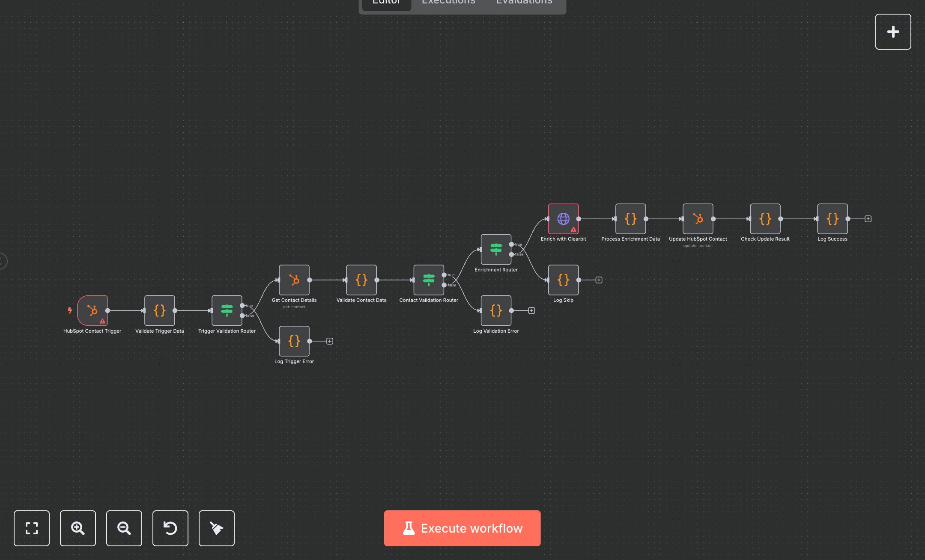Viewport: 925px width, 560px height.
Task: Select the HubSpot Contact Trigger node
Action: pos(92,311)
